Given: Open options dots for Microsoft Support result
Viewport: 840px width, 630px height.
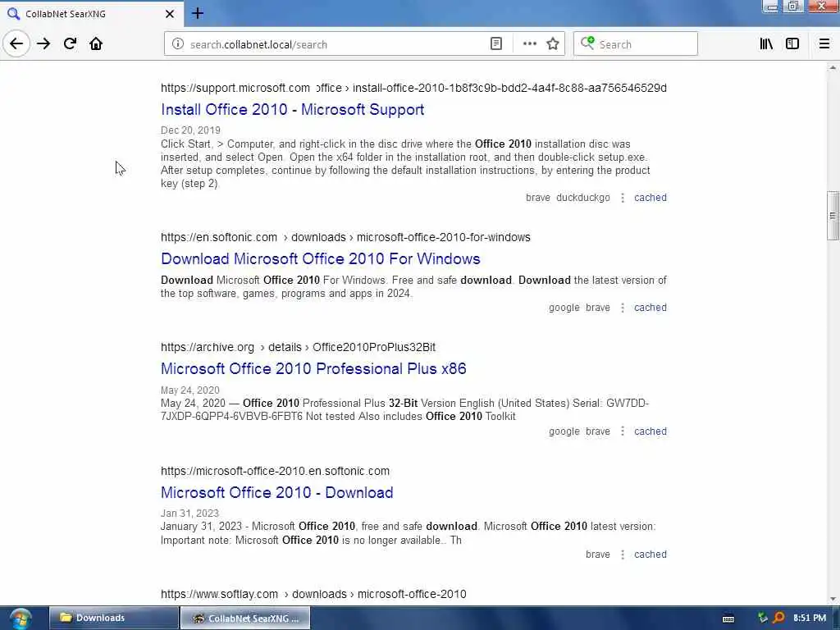Looking at the screenshot, I should click(623, 198).
